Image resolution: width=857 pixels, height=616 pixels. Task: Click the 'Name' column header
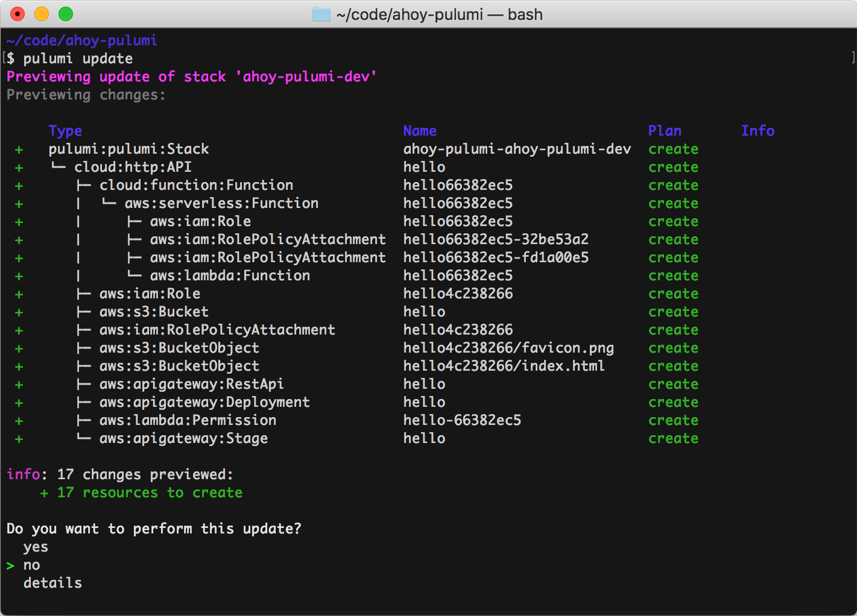pos(420,131)
